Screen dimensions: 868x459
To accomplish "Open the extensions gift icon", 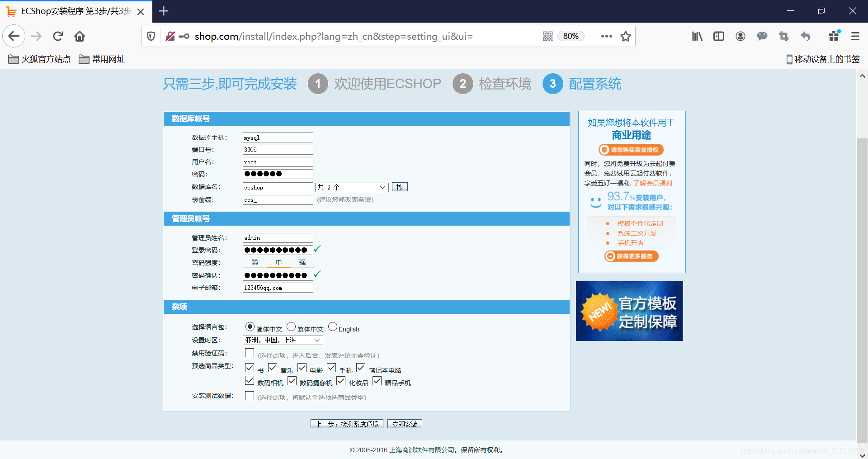I will coord(834,36).
